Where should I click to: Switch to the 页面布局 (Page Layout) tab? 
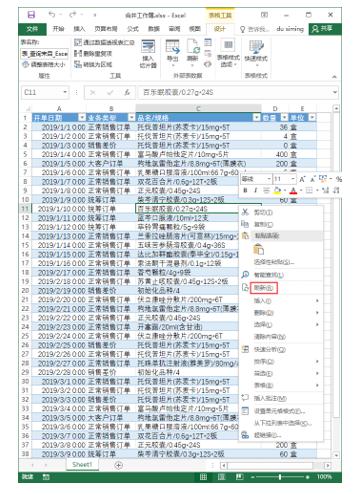pyautogui.click(x=106, y=29)
